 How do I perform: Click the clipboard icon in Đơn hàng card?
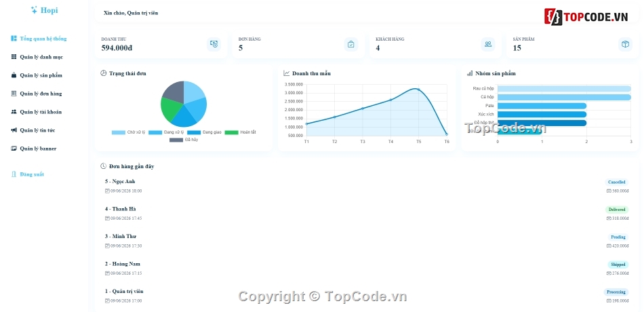[x=350, y=44]
